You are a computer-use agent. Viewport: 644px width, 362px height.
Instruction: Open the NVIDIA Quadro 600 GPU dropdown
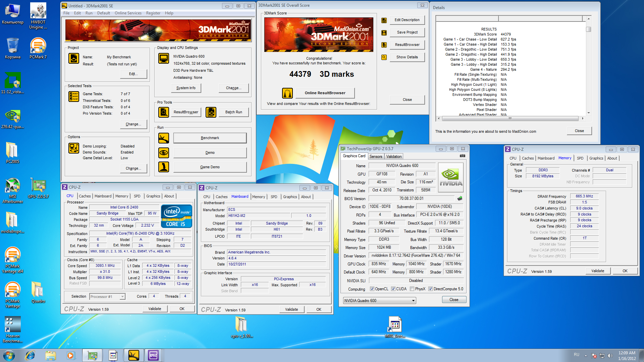[x=379, y=301]
